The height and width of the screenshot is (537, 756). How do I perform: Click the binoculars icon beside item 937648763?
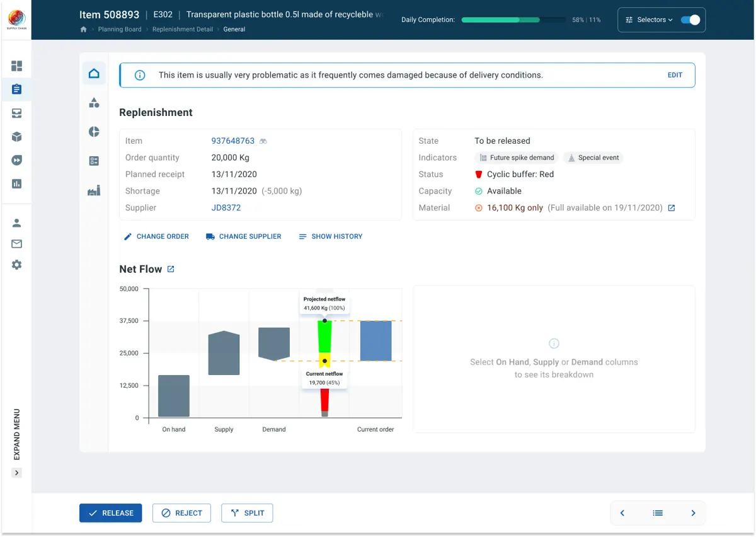click(263, 141)
